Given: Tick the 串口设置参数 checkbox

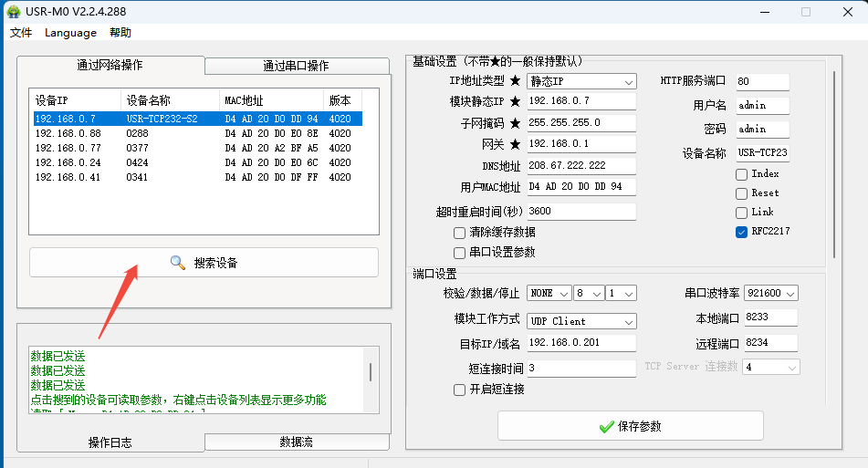Looking at the screenshot, I should [x=460, y=253].
